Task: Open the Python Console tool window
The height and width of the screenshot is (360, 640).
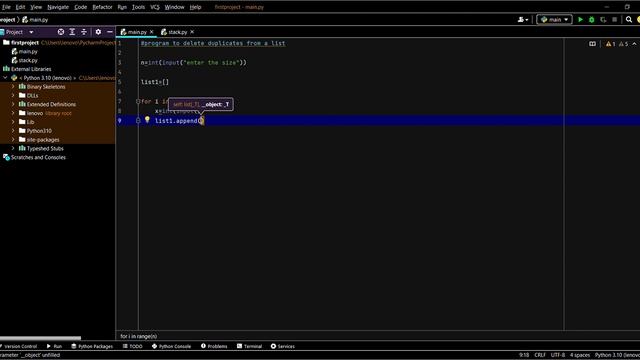Action: [x=171, y=346]
